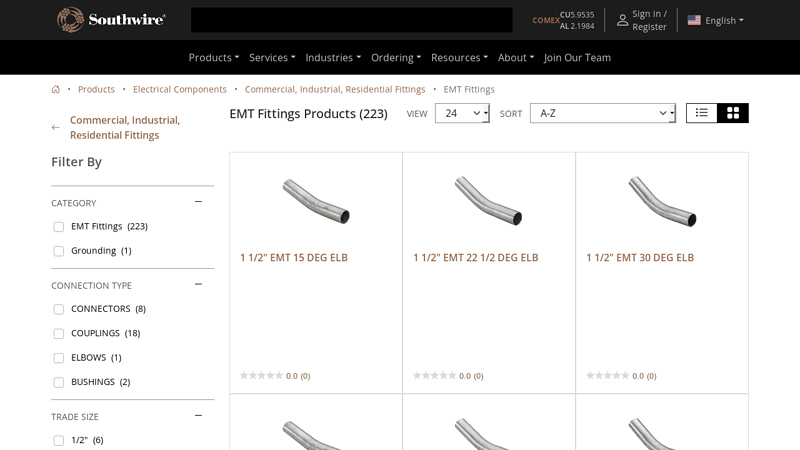The height and width of the screenshot is (450, 800).
Task: Click the search input field
Action: click(351, 20)
